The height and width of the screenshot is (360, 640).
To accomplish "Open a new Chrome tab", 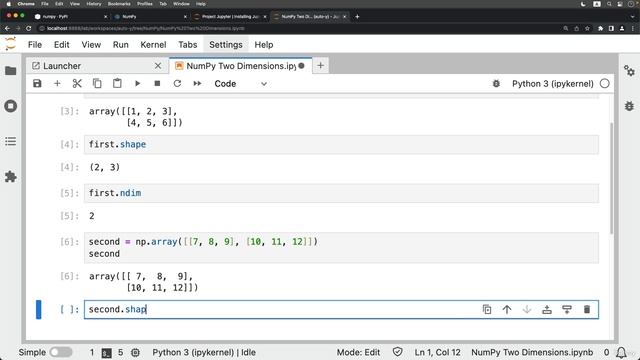I will 357,16.
